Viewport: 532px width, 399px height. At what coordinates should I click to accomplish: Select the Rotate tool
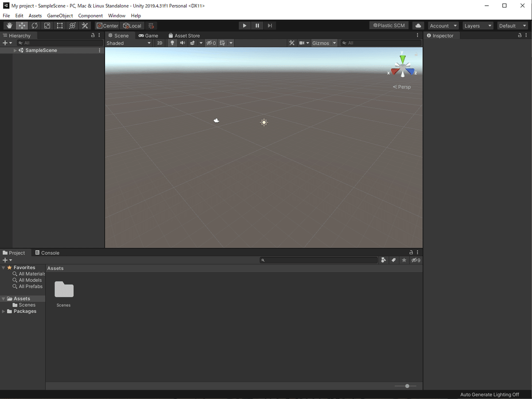35,26
